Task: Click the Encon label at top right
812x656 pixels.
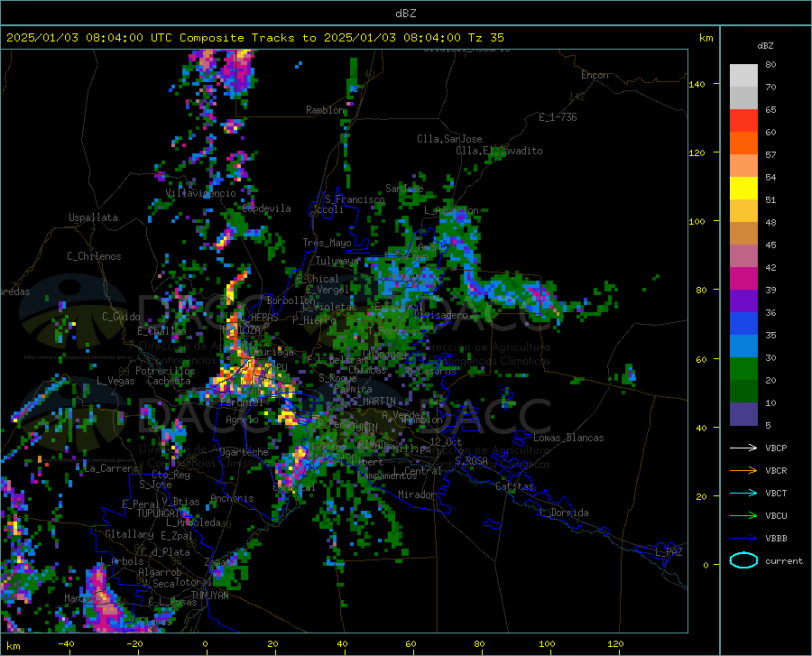Action: (595, 75)
